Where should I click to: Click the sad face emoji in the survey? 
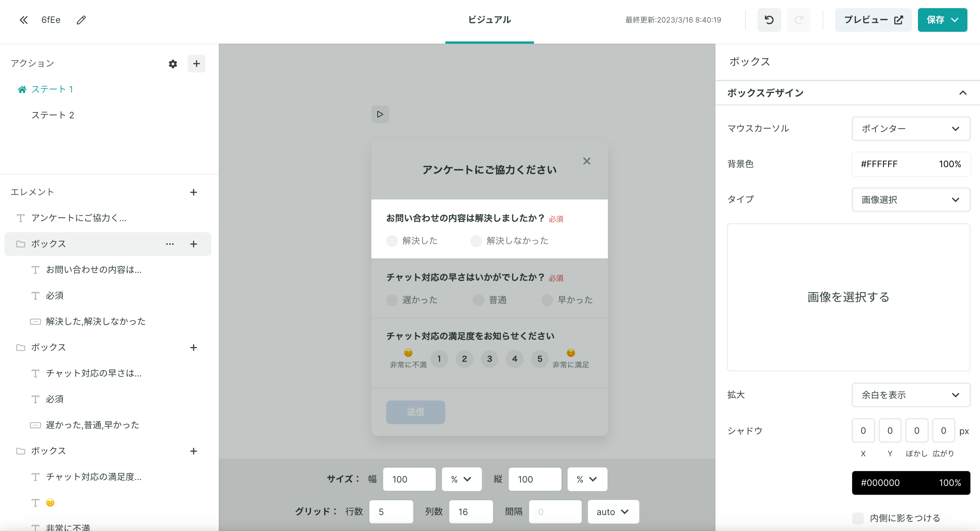click(408, 352)
